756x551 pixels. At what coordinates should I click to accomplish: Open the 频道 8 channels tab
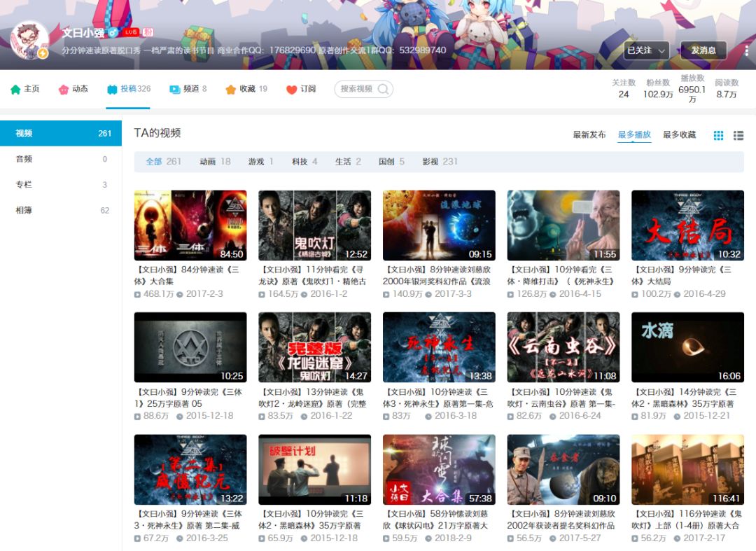coord(188,89)
